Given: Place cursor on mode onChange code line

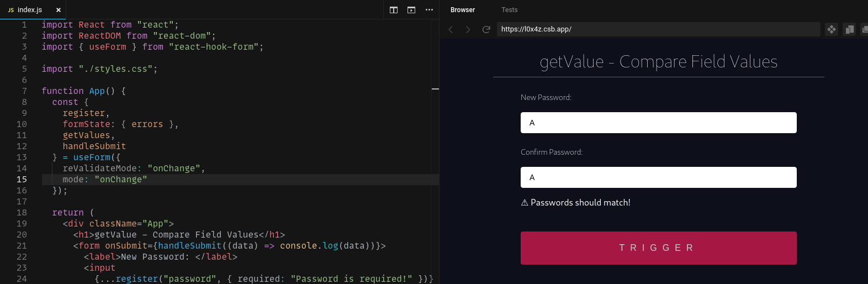Looking at the screenshot, I should point(105,180).
